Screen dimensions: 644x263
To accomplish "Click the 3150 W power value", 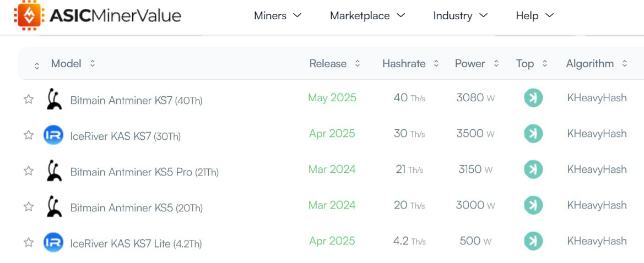I will [475, 169].
